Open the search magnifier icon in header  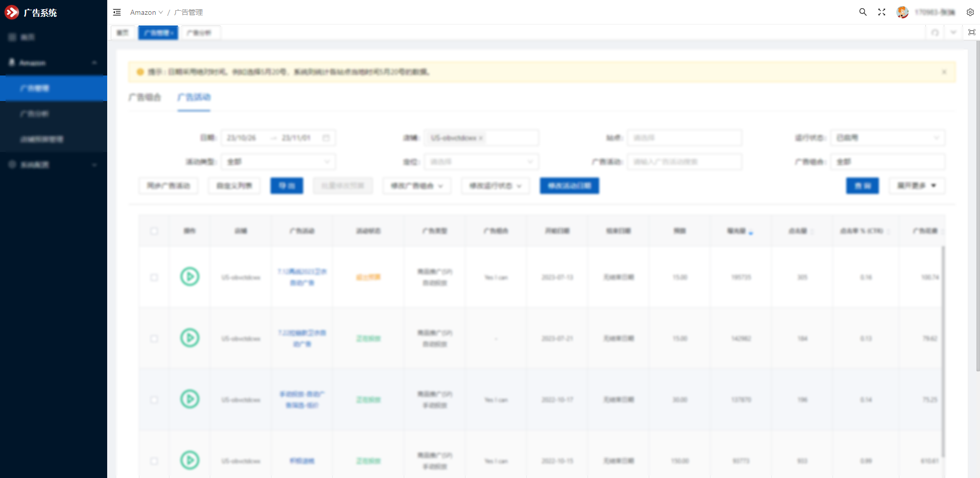pos(863,12)
